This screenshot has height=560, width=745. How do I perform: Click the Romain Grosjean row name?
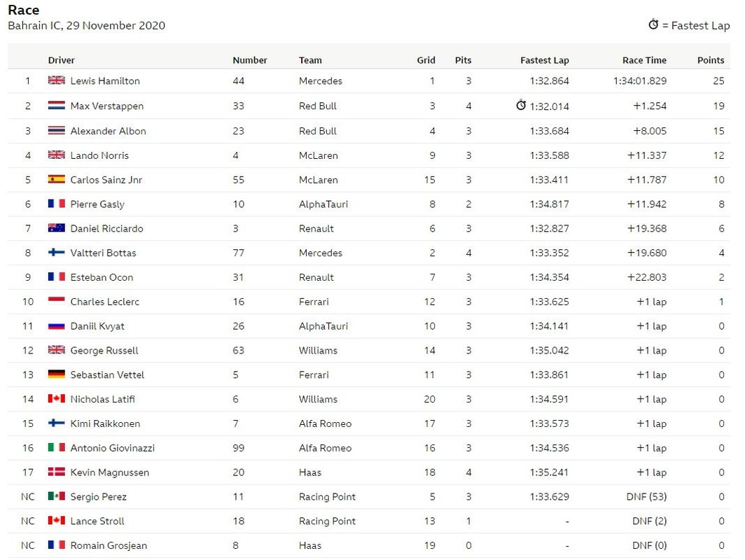click(109, 546)
